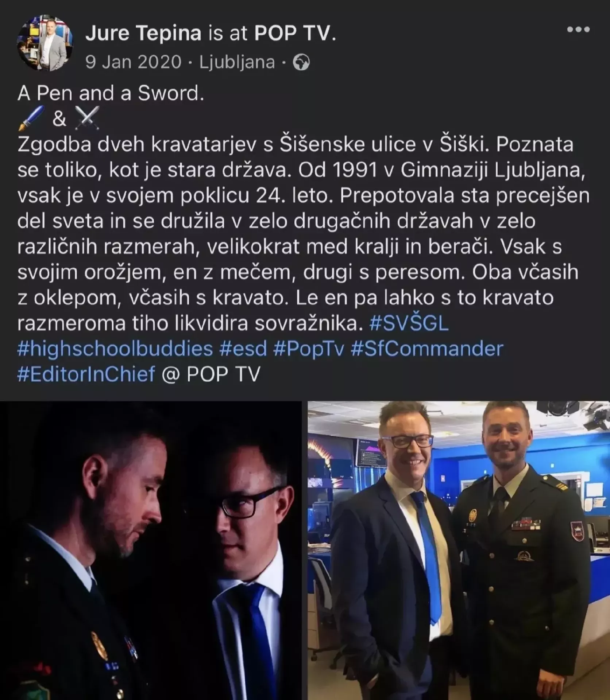Open the #SVŠGL hashtag
610x700 pixels.
(x=409, y=323)
